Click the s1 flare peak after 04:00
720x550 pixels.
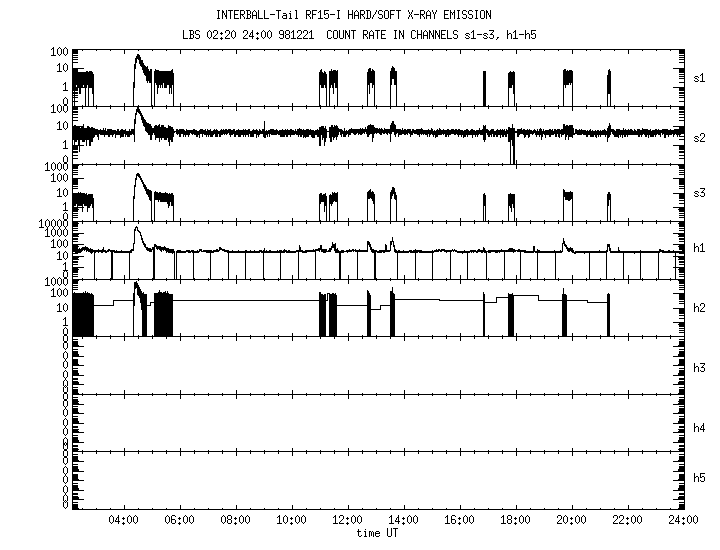(x=138, y=57)
